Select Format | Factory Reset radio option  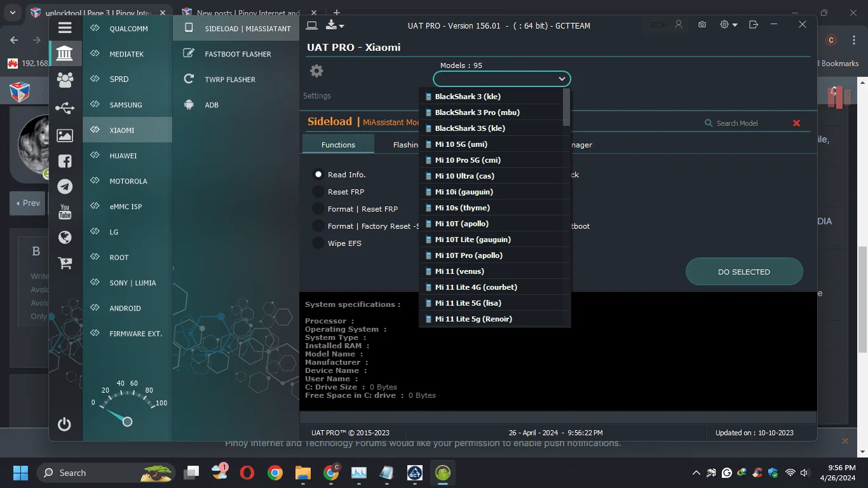[318, 226]
